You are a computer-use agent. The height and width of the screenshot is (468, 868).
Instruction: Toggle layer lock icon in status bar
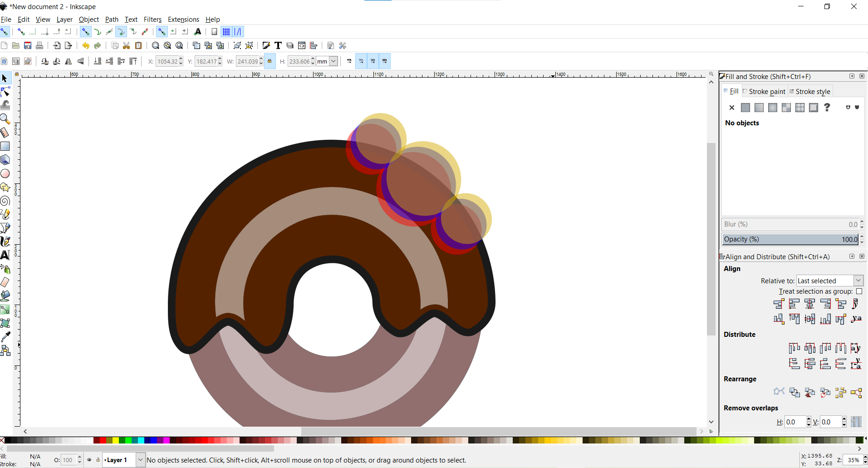coord(98,460)
